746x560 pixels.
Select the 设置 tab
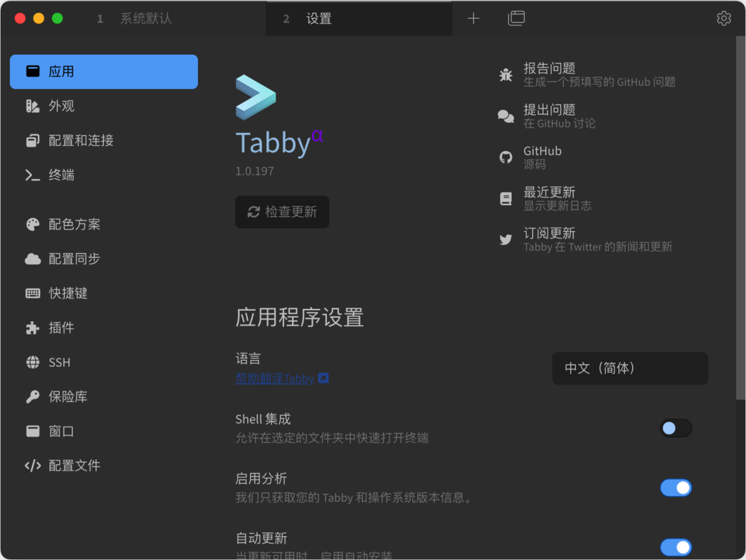pyautogui.click(x=359, y=19)
